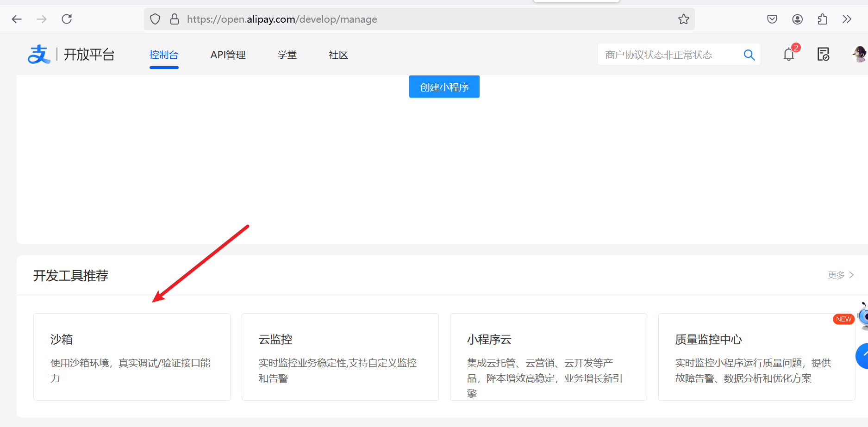The image size is (868, 427).
Task: Click the blue search magnifier icon
Action: click(749, 55)
